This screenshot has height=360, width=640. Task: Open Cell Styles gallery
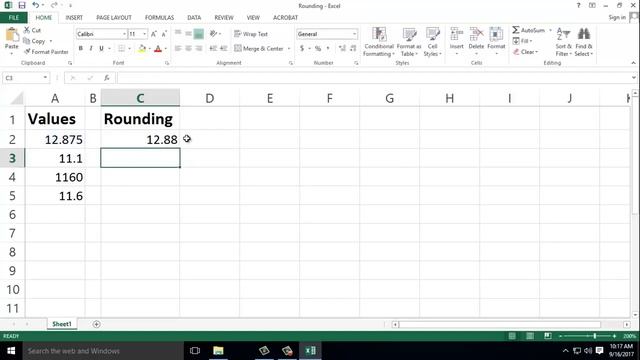coord(433,42)
